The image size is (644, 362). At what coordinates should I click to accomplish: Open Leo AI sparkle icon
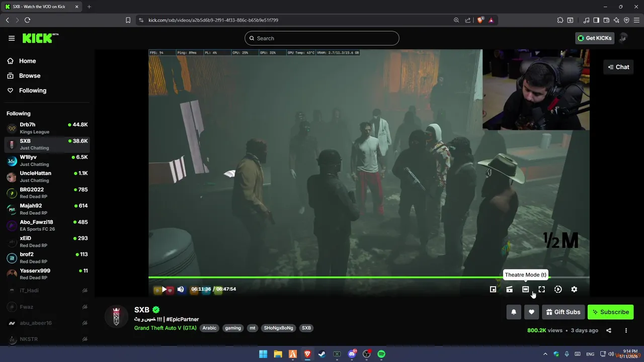[616, 20]
